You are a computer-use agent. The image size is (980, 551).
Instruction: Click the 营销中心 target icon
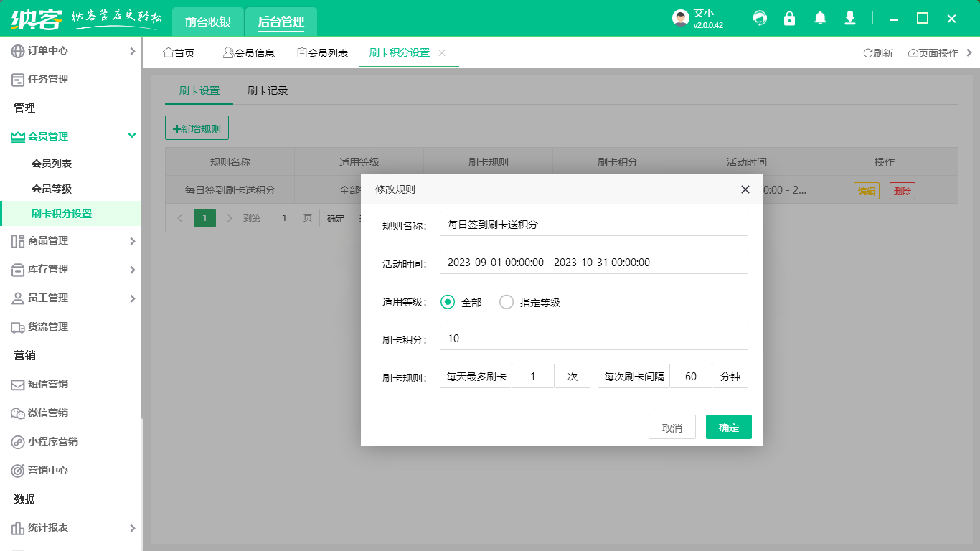[17, 471]
